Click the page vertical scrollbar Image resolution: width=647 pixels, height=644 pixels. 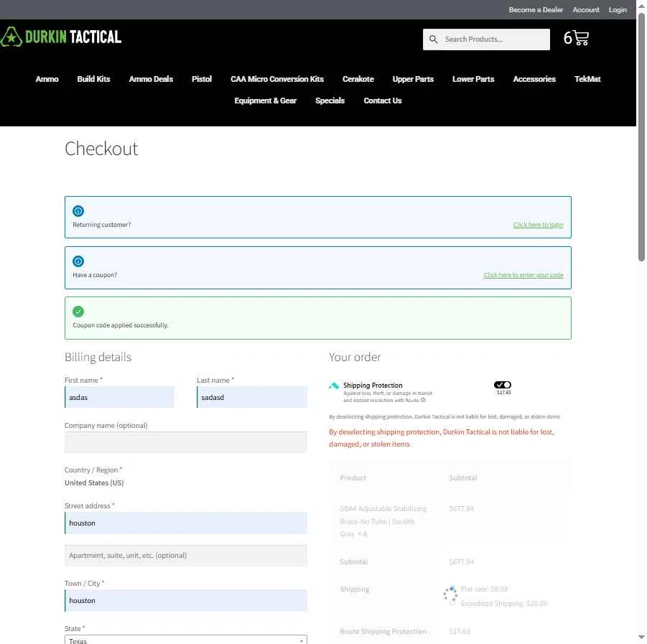pos(641,136)
